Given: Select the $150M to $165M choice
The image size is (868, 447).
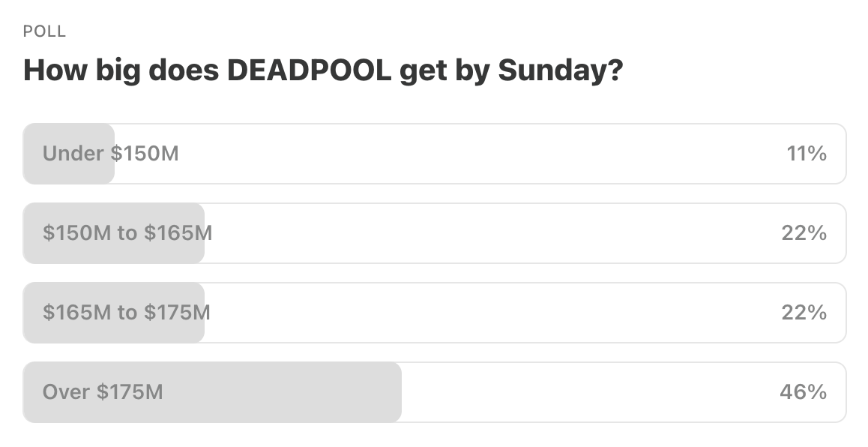Looking at the screenshot, I should 433,233.
